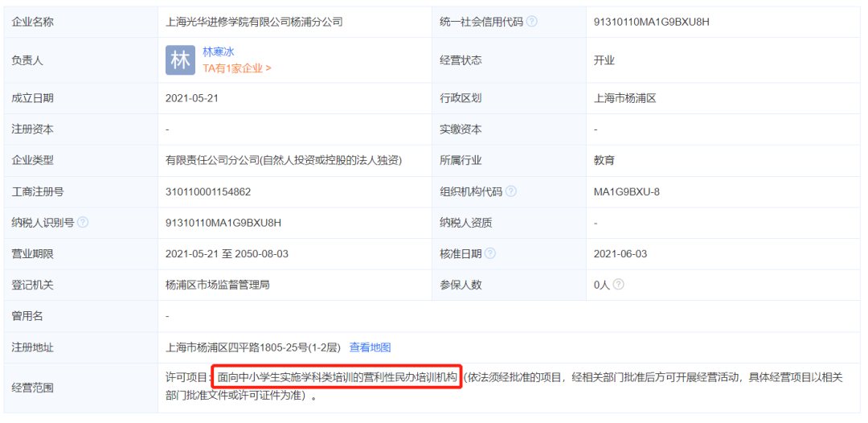Open TA有1家企业 link
The height and width of the screenshot is (423, 868).
coord(237,68)
